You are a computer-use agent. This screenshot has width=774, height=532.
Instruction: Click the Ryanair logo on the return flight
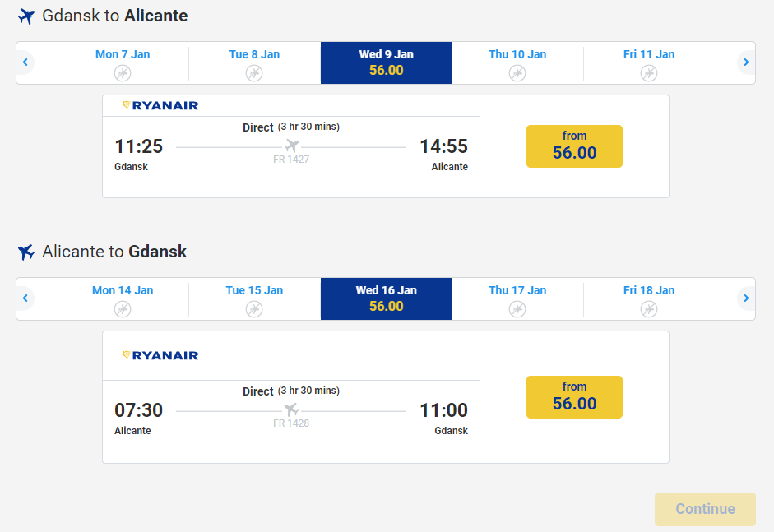pos(161,355)
